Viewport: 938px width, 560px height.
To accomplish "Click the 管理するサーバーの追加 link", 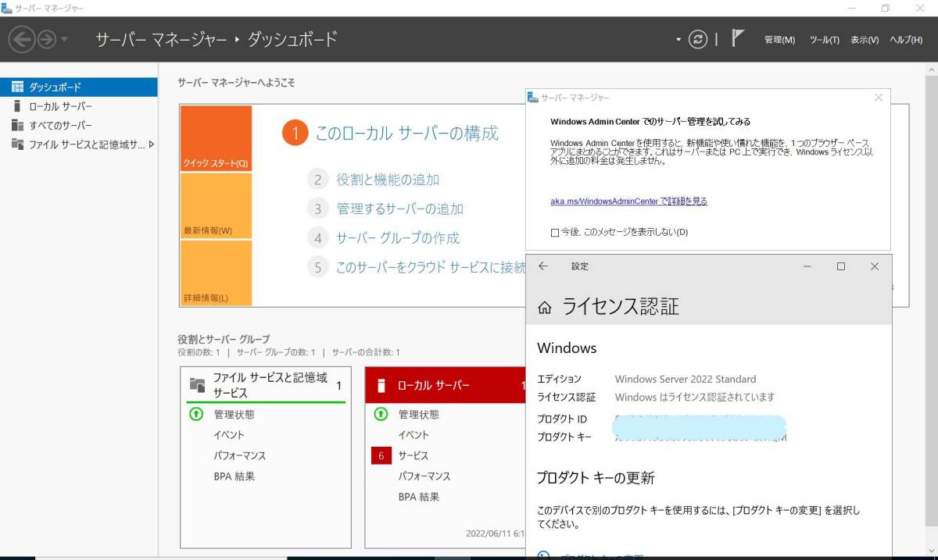I will [399, 209].
